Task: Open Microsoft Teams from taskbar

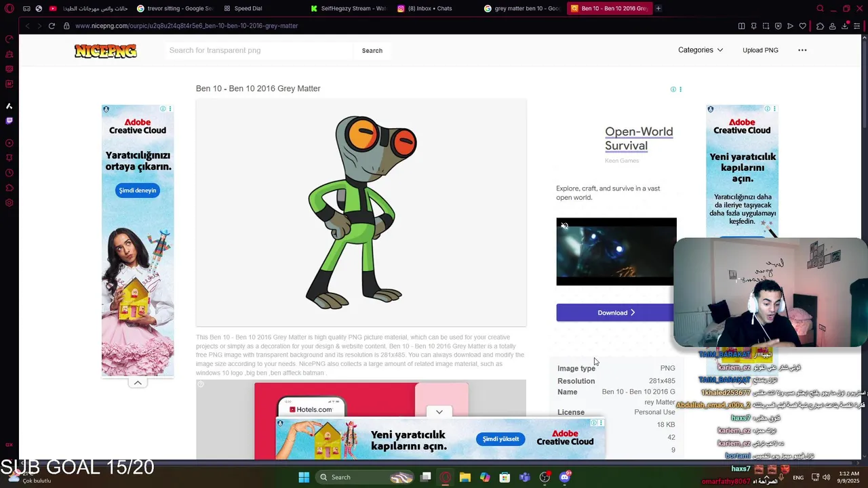Action: [x=524, y=477]
